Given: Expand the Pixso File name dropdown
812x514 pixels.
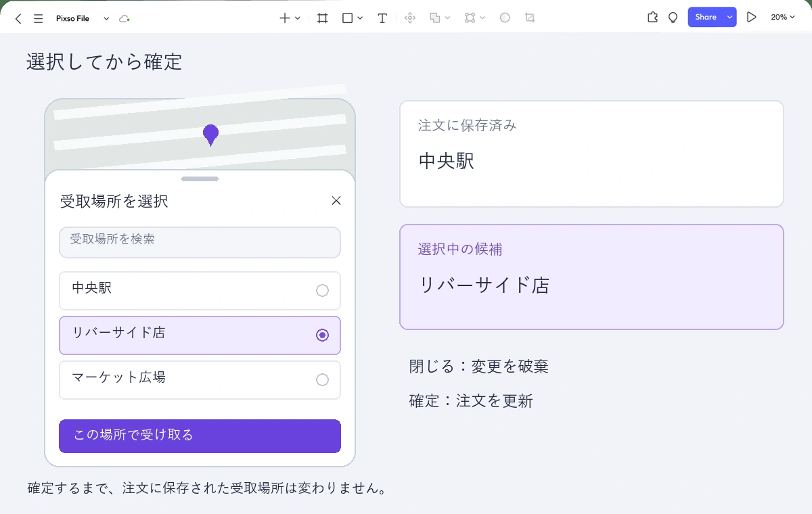Looking at the screenshot, I should pos(106,18).
